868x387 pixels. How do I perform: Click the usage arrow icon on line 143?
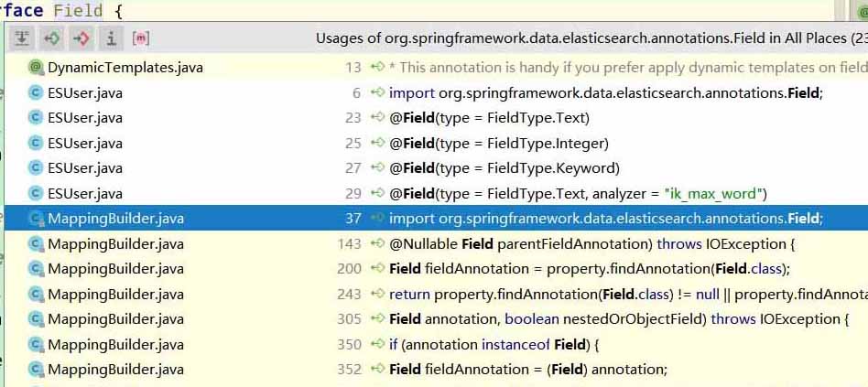[377, 244]
